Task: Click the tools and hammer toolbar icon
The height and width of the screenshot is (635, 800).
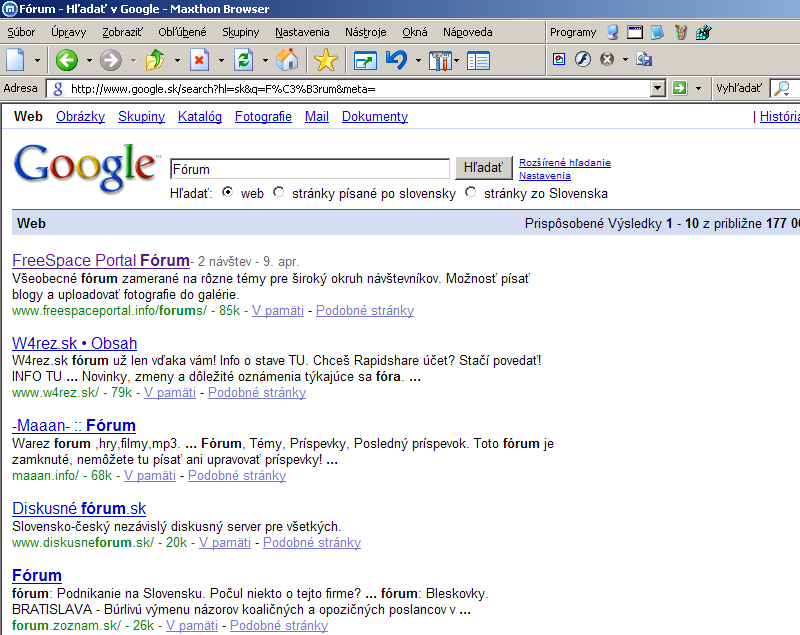Action: 440,61
